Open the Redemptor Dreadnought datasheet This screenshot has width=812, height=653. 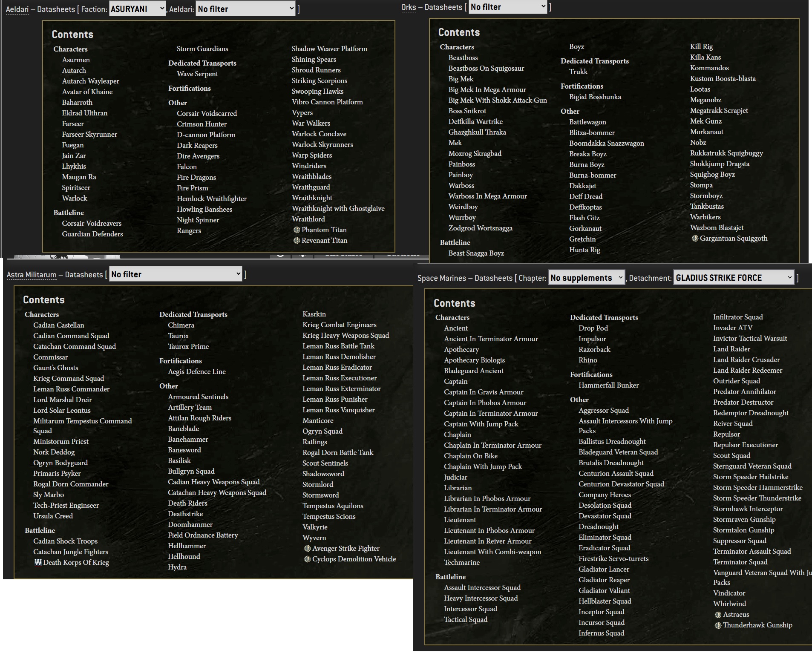(751, 413)
